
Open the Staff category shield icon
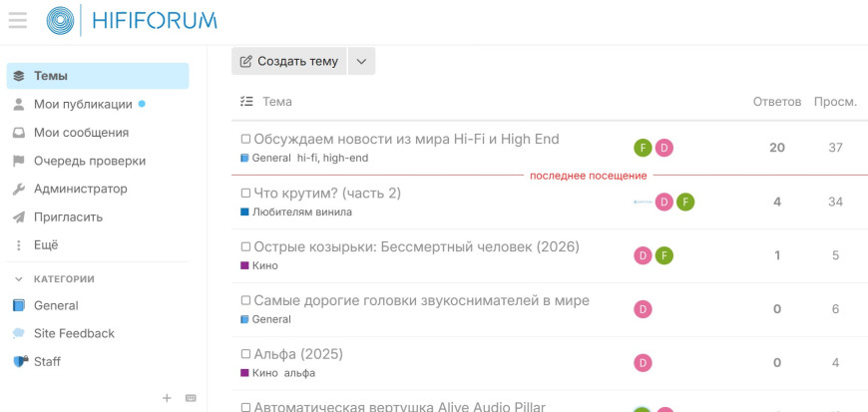[19, 362]
